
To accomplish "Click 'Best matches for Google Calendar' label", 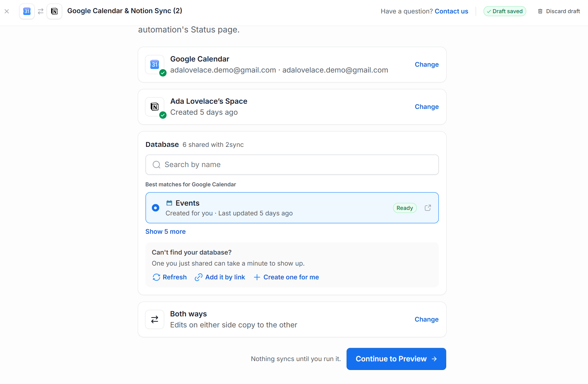I will coord(191,185).
